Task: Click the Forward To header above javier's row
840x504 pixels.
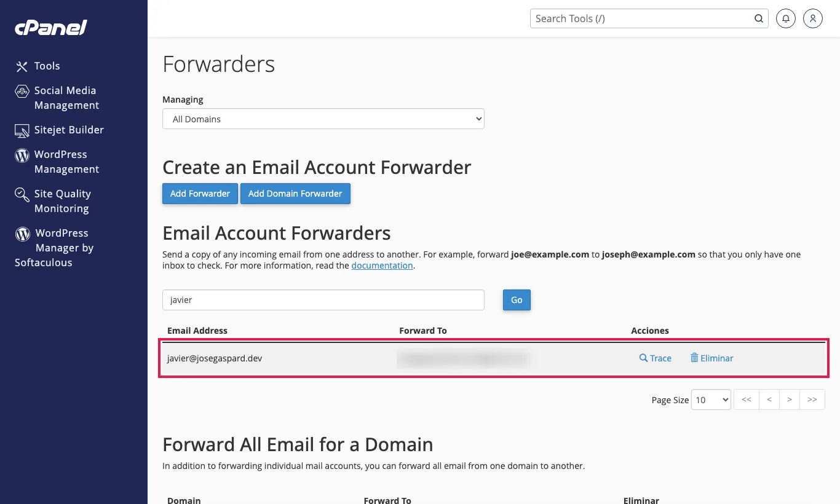Action: [x=423, y=331]
